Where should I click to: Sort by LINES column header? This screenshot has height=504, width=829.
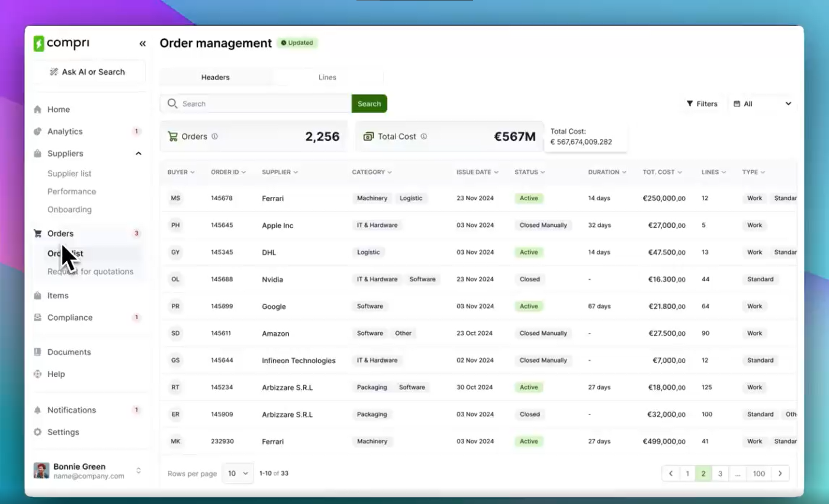[713, 172]
